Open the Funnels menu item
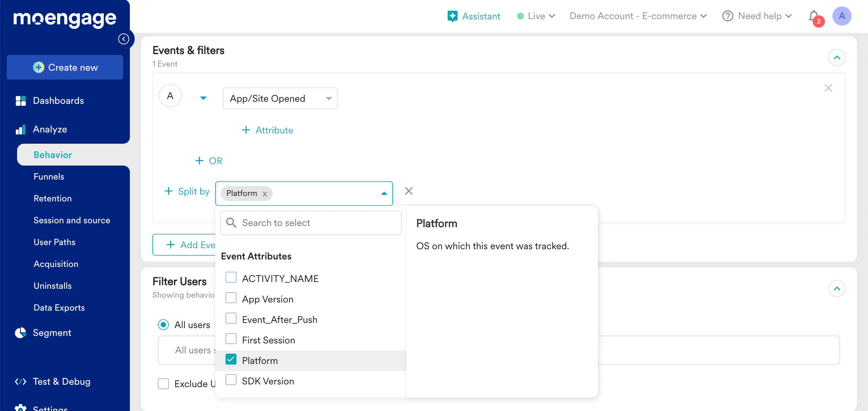The width and height of the screenshot is (868, 411). 49,176
